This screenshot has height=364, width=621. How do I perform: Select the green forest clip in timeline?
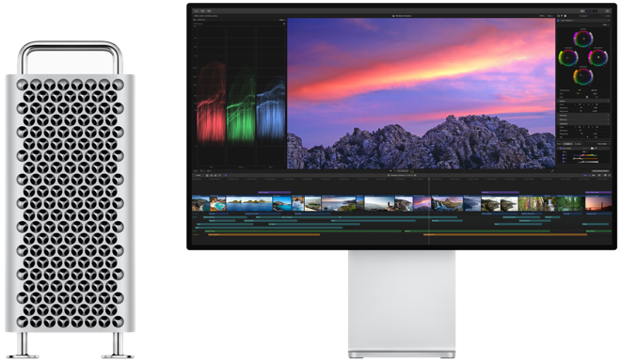click(x=570, y=203)
